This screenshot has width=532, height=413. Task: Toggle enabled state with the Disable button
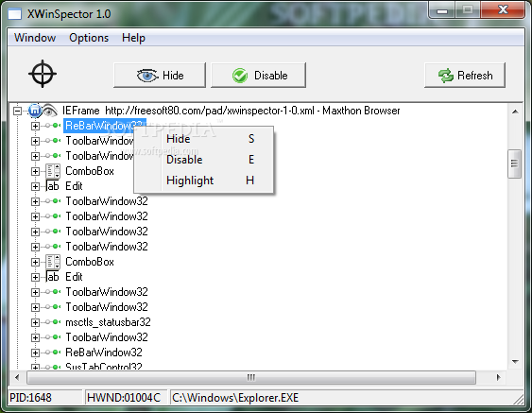258,75
